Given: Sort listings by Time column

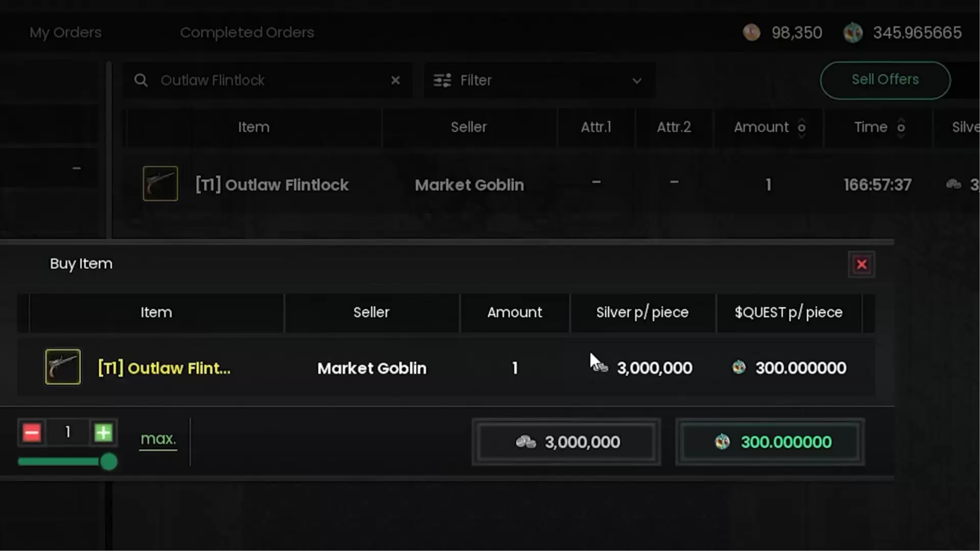Looking at the screenshot, I should coord(901,127).
